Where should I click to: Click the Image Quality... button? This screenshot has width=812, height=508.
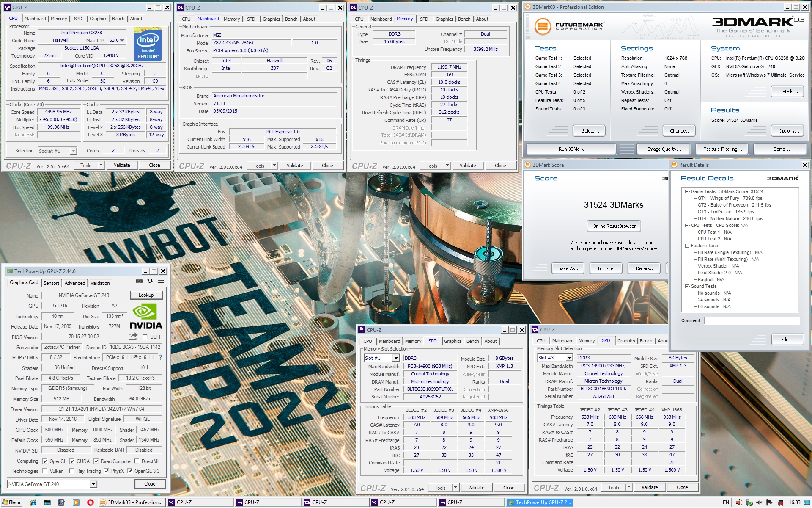[x=664, y=149]
